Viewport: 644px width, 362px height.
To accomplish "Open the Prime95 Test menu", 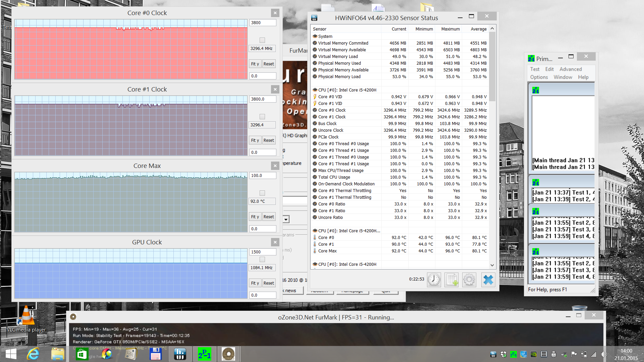I will [x=535, y=69].
